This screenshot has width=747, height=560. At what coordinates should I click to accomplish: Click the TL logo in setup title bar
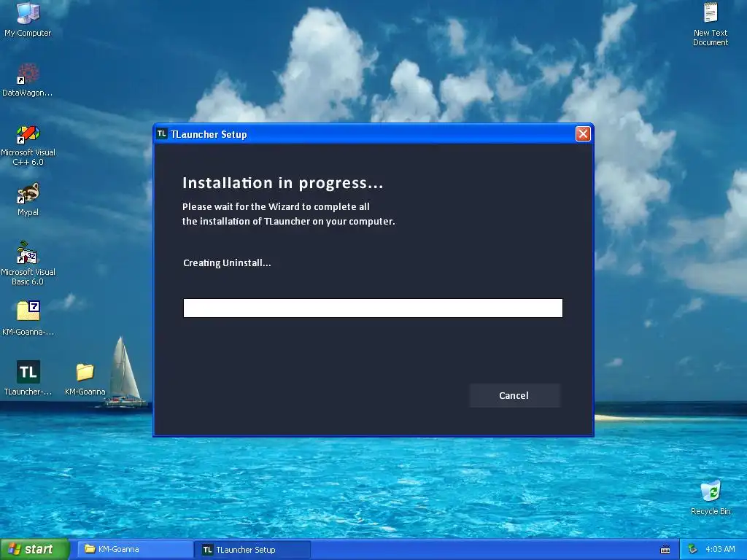point(162,134)
